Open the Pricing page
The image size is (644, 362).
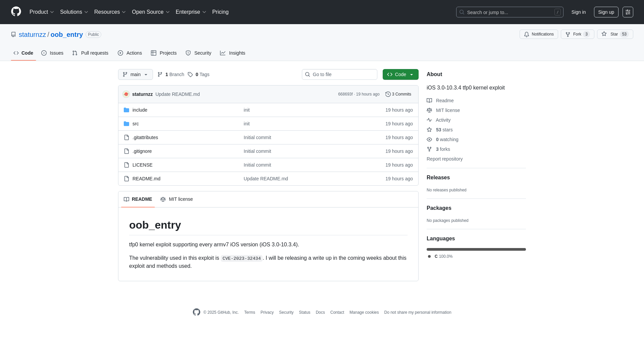pos(220,12)
